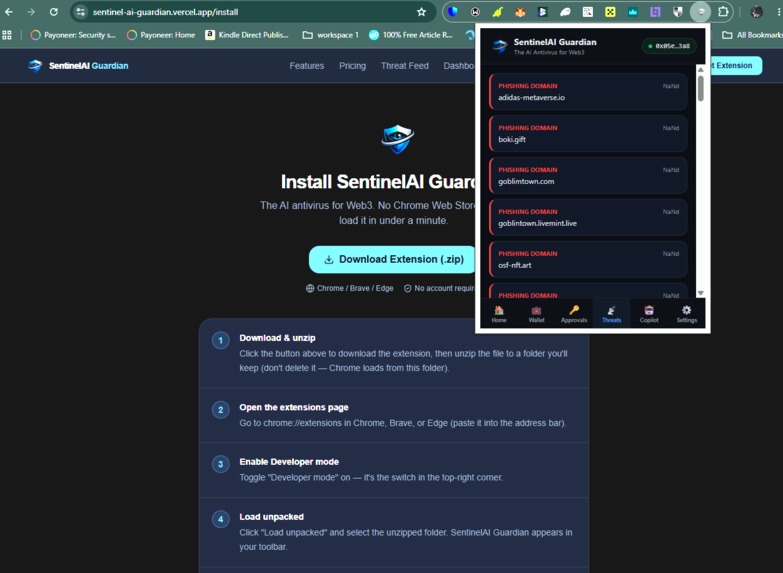The width and height of the screenshot is (783, 573).
Task: Reload the current page
Action: point(53,11)
